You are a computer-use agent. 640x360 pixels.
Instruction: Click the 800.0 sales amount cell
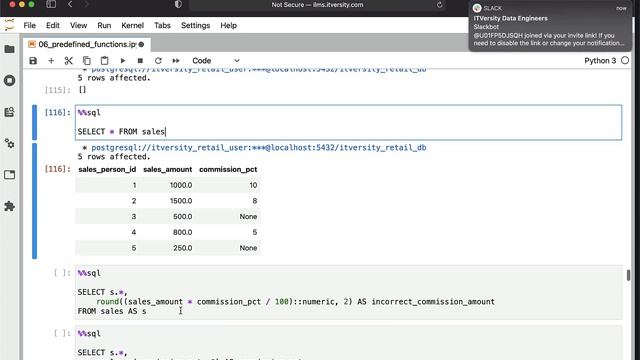[x=182, y=232]
